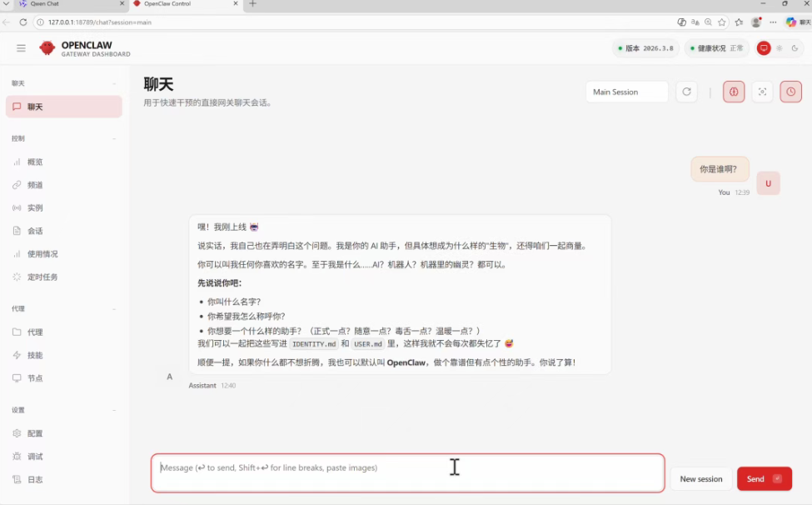Image resolution: width=812 pixels, height=505 pixels.
Task: Refresh chat data with reload icon
Action: [x=687, y=92]
